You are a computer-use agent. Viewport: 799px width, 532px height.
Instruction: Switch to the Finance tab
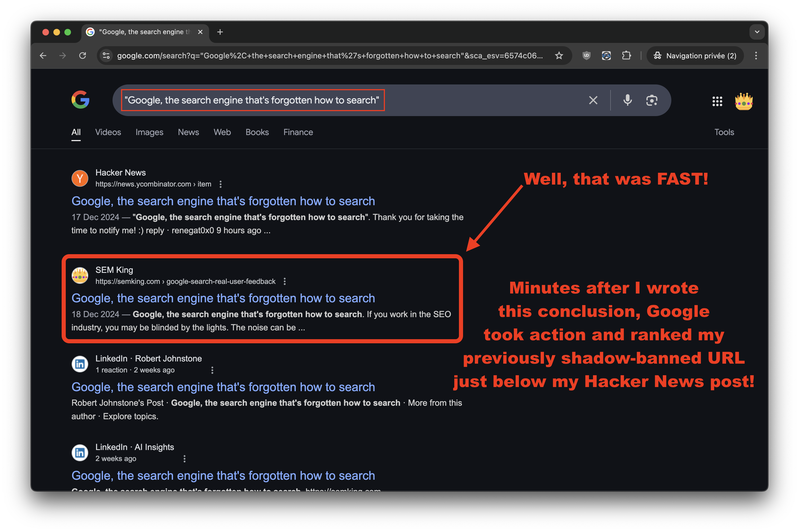pyautogui.click(x=298, y=132)
